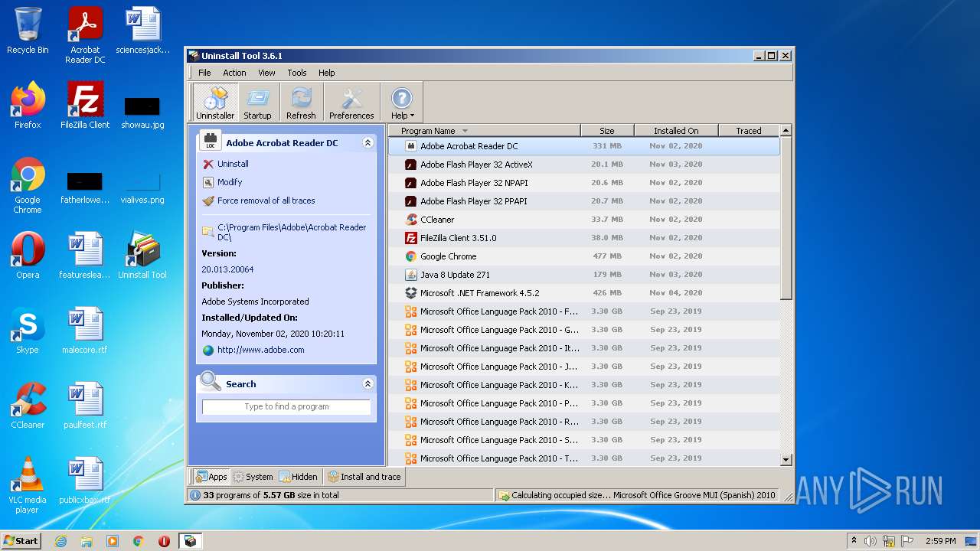Open the Help toolbar dropdown
The height and width of the screenshot is (551, 980).
coord(402,103)
